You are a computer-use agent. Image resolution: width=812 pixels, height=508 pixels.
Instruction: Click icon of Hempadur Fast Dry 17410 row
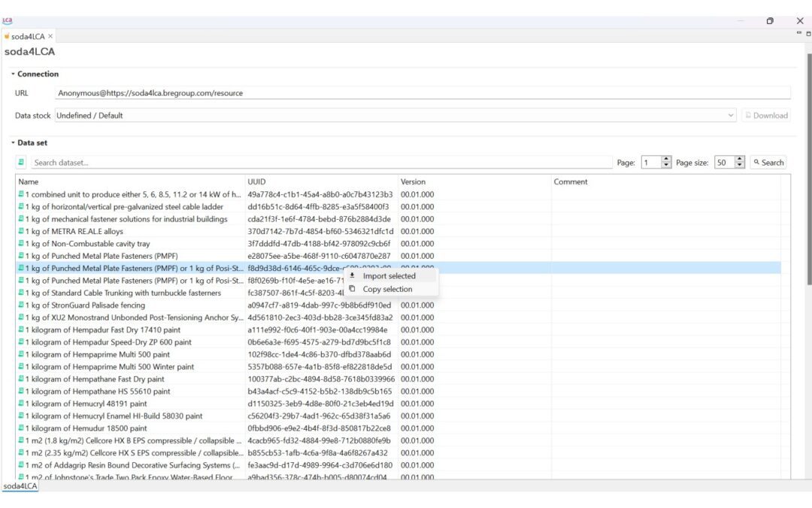pyautogui.click(x=21, y=330)
